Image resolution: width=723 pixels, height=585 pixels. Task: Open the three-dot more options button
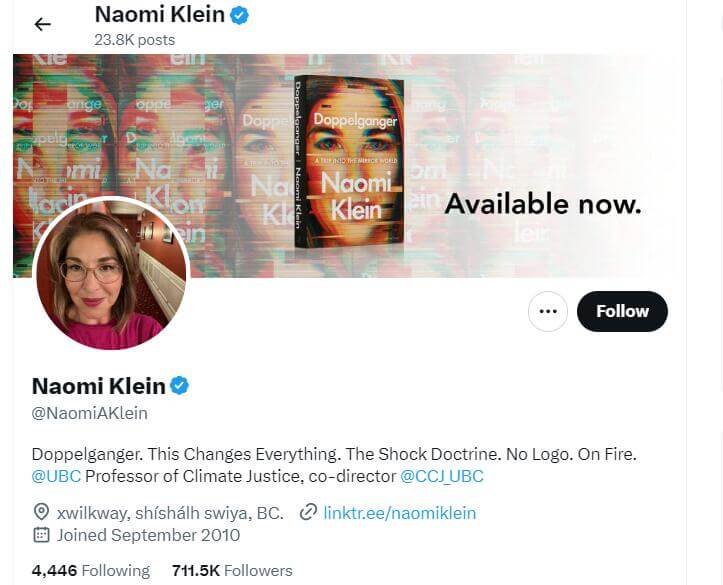pyautogui.click(x=548, y=311)
